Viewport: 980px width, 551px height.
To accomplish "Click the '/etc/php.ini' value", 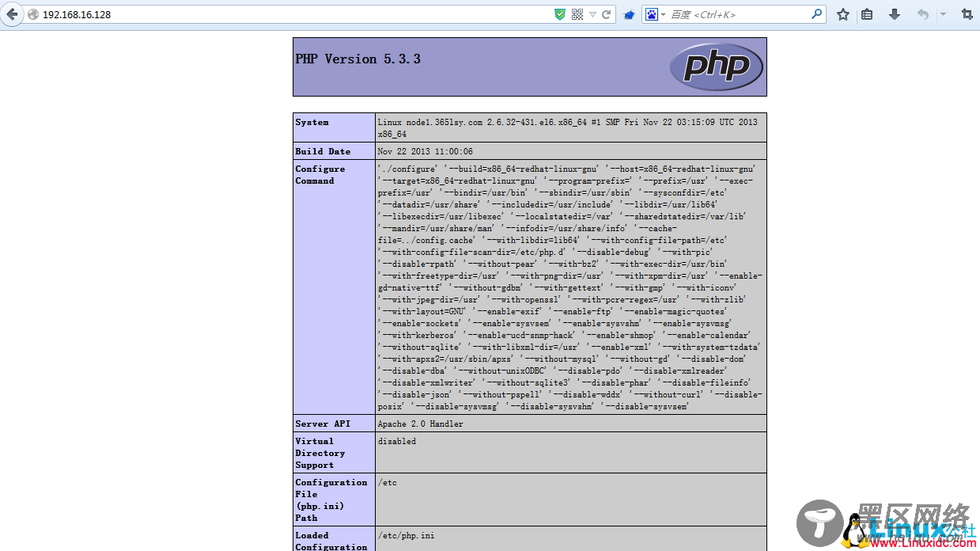I will point(406,536).
